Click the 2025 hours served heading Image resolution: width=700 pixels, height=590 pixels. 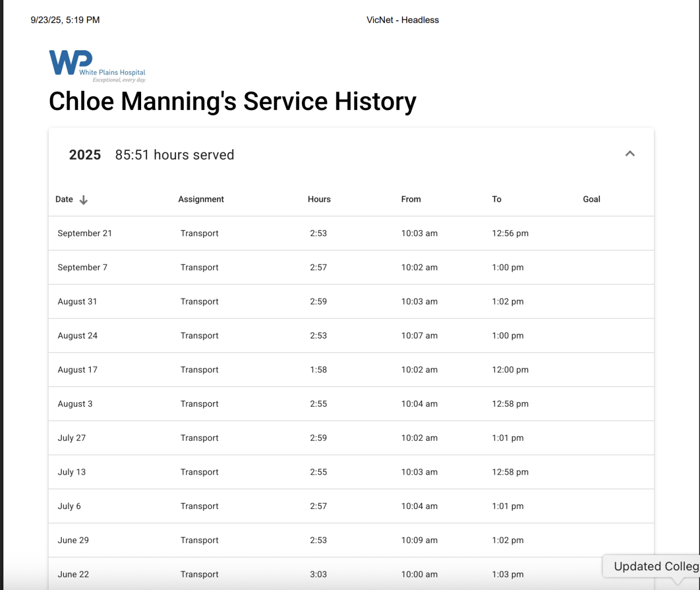pos(151,155)
